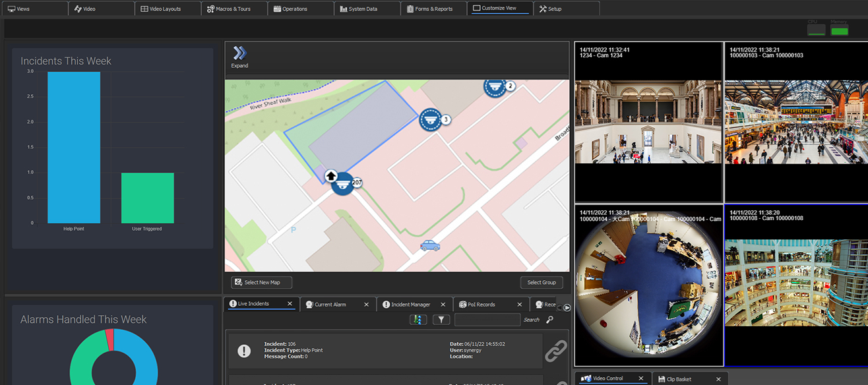
Task: Open the Customize View tab
Action: (x=500, y=8)
